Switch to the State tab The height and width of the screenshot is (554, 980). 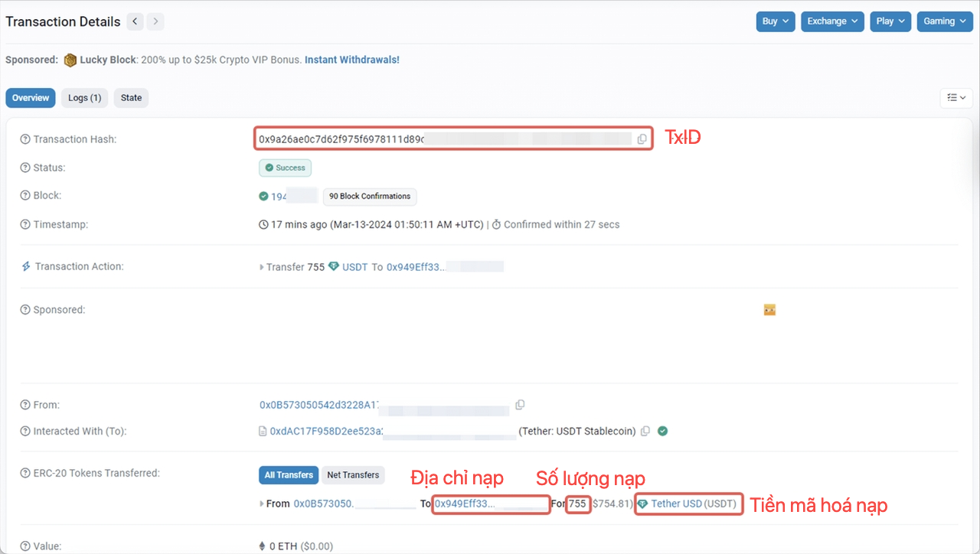click(131, 98)
